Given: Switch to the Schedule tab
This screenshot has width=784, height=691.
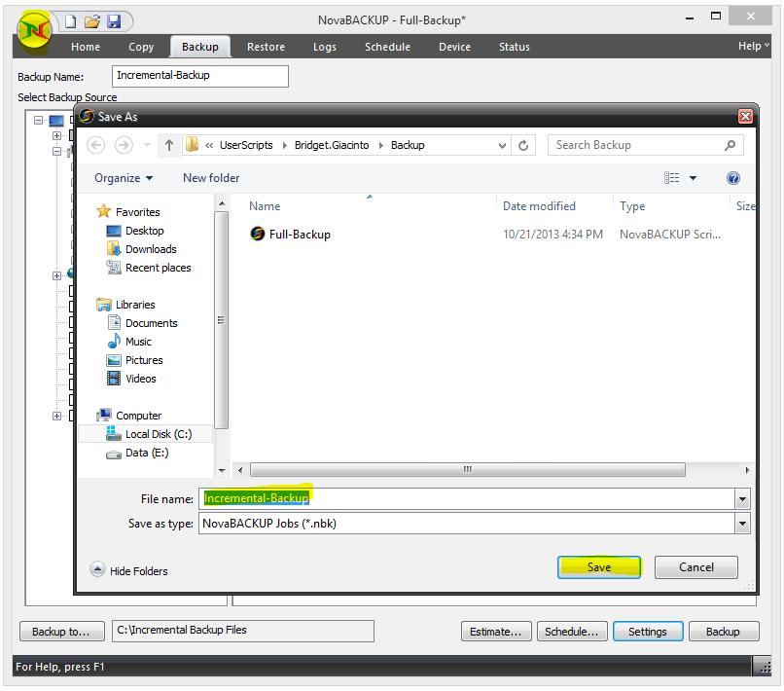Looking at the screenshot, I should (387, 47).
